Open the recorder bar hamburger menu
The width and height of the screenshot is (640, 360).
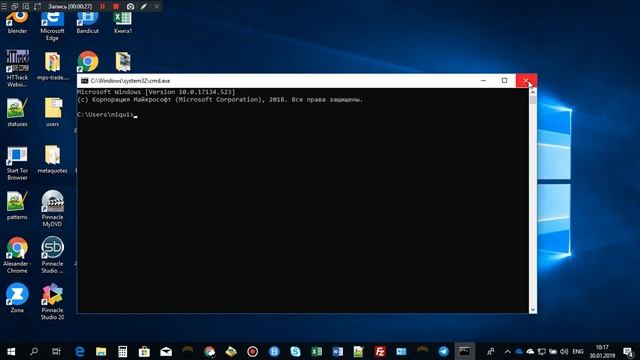coord(4,7)
